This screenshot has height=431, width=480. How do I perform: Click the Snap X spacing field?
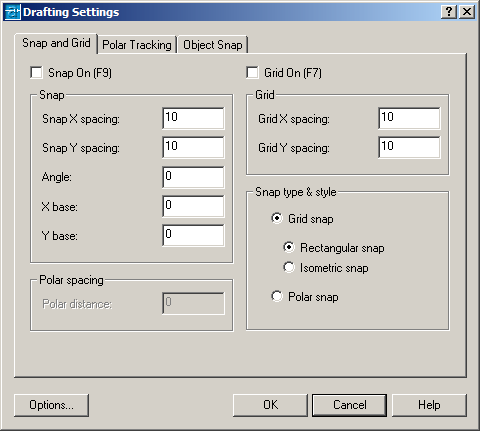[193, 118]
